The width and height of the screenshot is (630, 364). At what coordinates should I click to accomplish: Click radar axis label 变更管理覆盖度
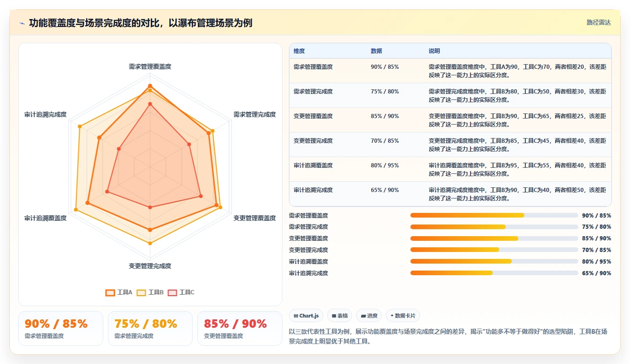(x=255, y=218)
